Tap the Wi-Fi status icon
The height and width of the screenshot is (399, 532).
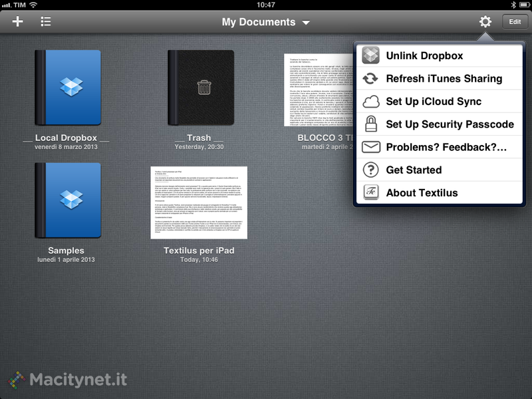click(33, 5)
